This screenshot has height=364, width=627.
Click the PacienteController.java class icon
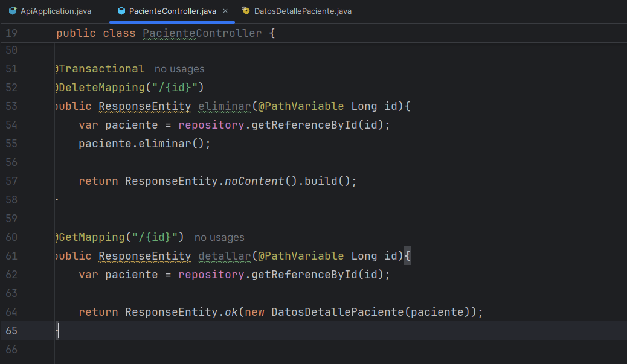pos(121,11)
